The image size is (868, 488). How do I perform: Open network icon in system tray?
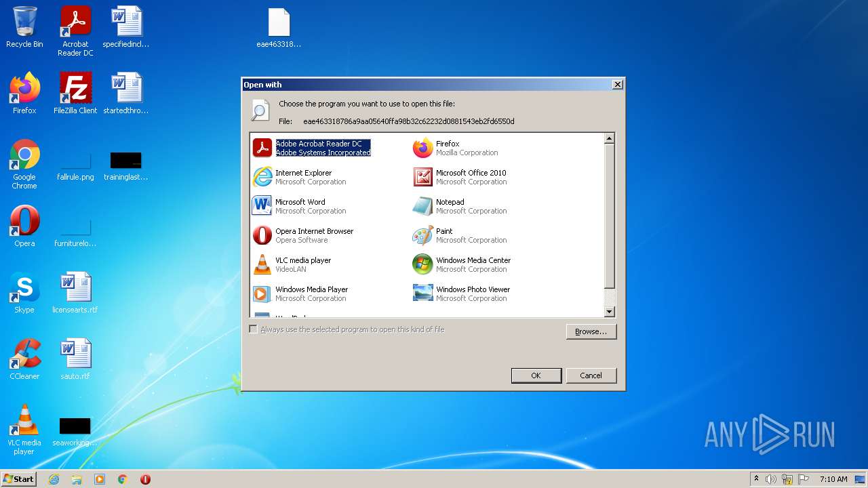pyautogui.click(x=787, y=479)
